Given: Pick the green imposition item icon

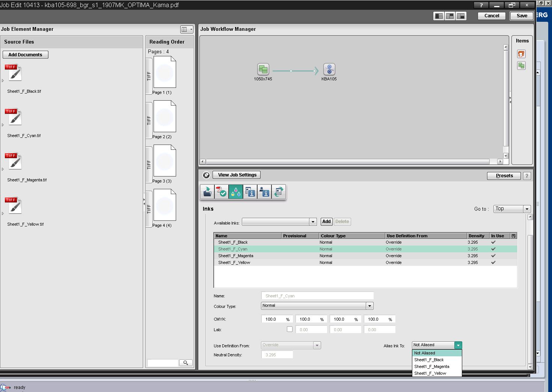Looking at the screenshot, I should (x=521, y=66).
